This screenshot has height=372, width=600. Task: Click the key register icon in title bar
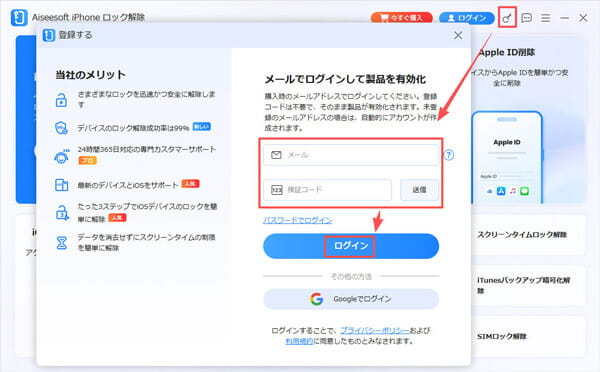[507, 18]
